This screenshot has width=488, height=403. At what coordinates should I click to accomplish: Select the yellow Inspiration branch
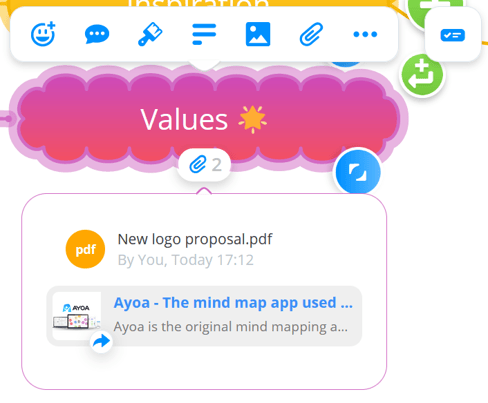(198, 4)
